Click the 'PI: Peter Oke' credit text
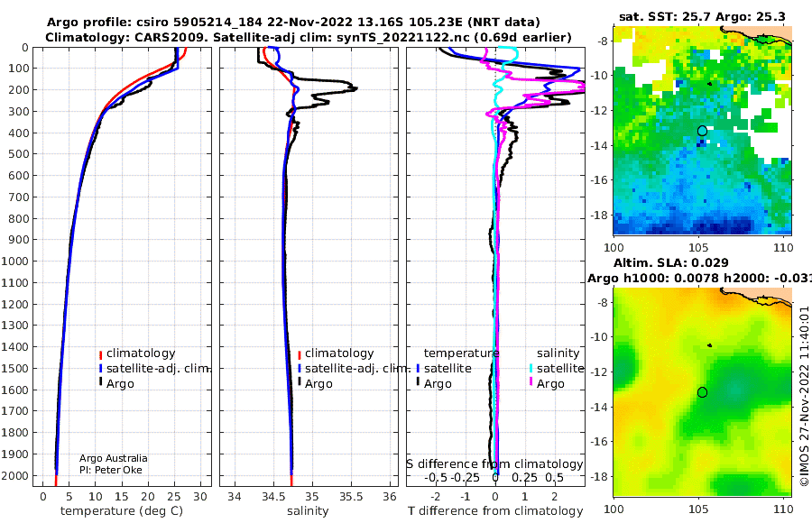The width and height of the screenshot is (812, 523). 110,470
